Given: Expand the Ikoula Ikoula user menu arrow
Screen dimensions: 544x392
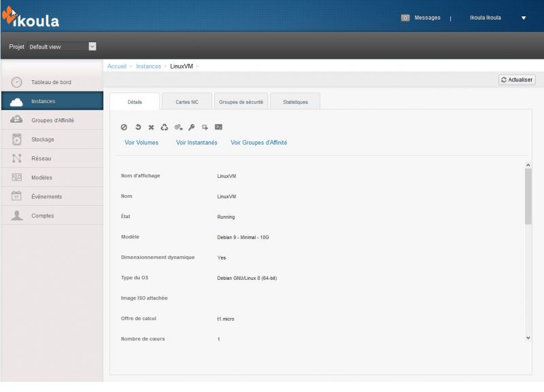Looking at the screenshot, I should 524,18.
